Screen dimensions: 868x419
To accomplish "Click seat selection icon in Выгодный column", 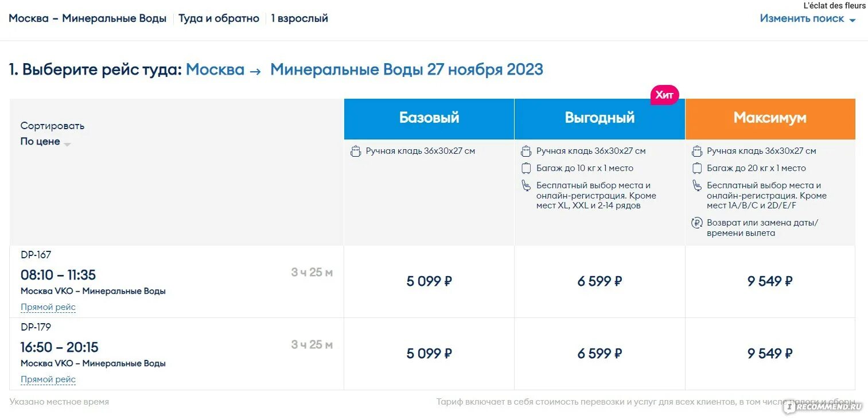I will (526, 185).
